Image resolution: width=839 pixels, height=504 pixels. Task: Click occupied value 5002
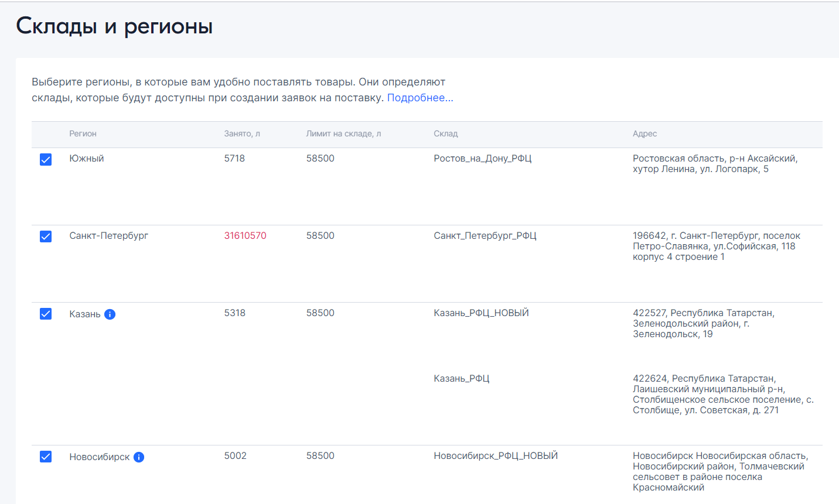click(235, 456)
